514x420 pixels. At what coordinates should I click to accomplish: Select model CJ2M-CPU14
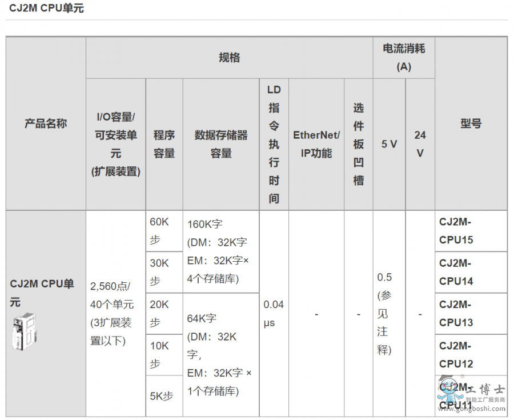[x=456, y=272]
